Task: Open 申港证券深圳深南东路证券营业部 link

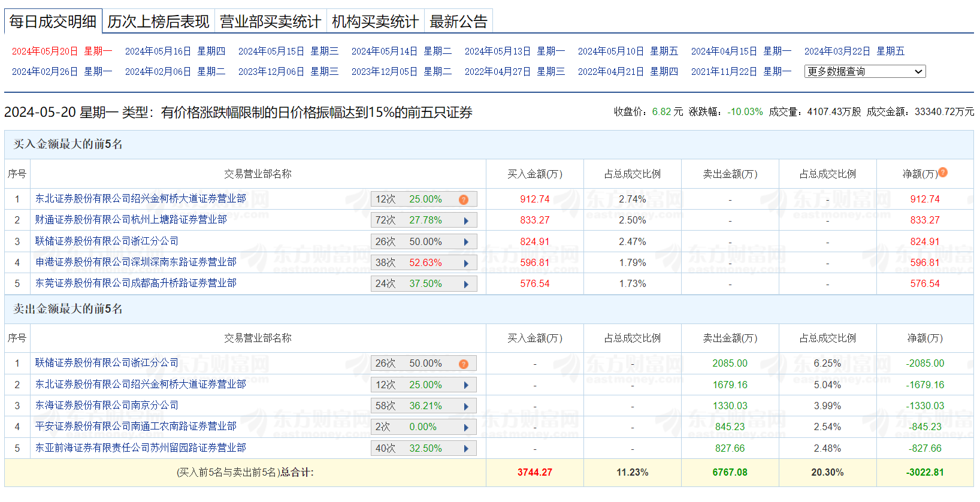Action: (136, 262)
